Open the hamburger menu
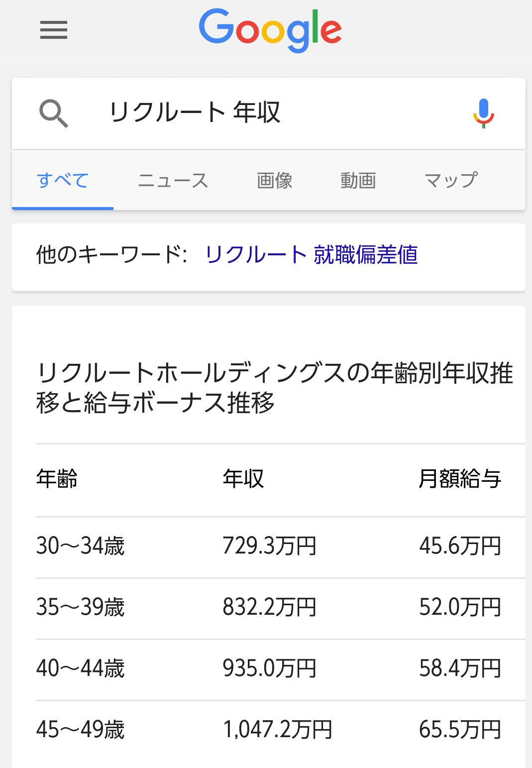This screenshot has height=768, width=532. 54,30
